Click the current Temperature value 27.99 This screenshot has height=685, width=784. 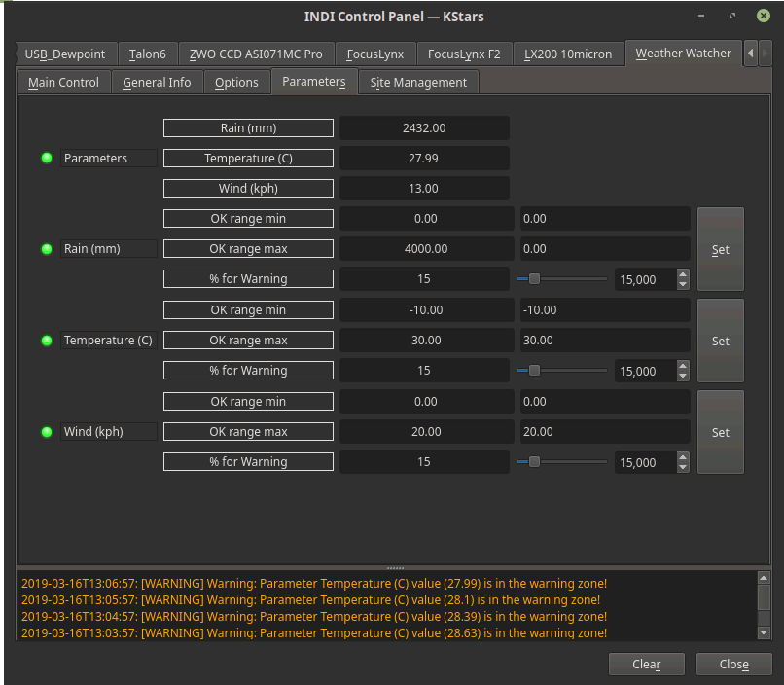click(x=424, y=158)
